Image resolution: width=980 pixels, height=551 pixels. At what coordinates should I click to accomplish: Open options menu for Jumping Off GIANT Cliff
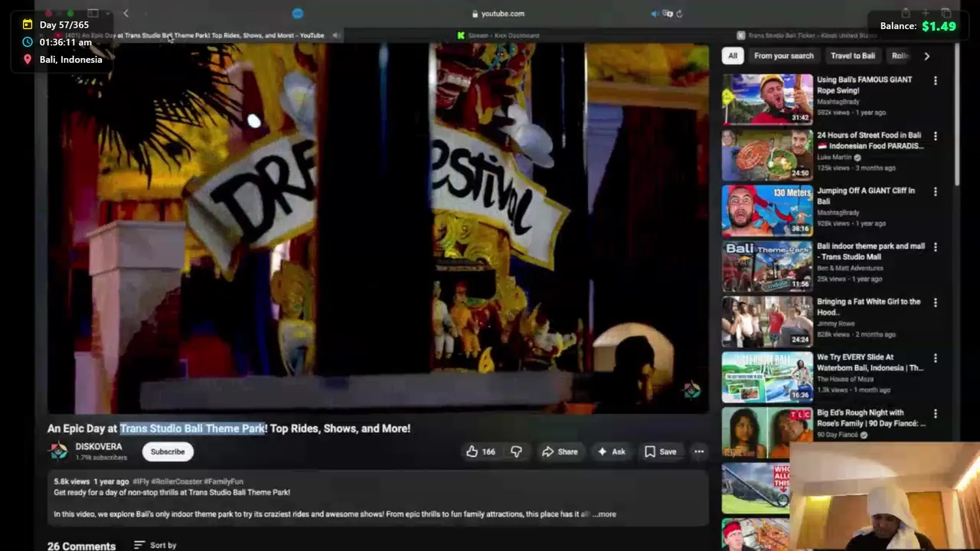click(x=935, y=191)
